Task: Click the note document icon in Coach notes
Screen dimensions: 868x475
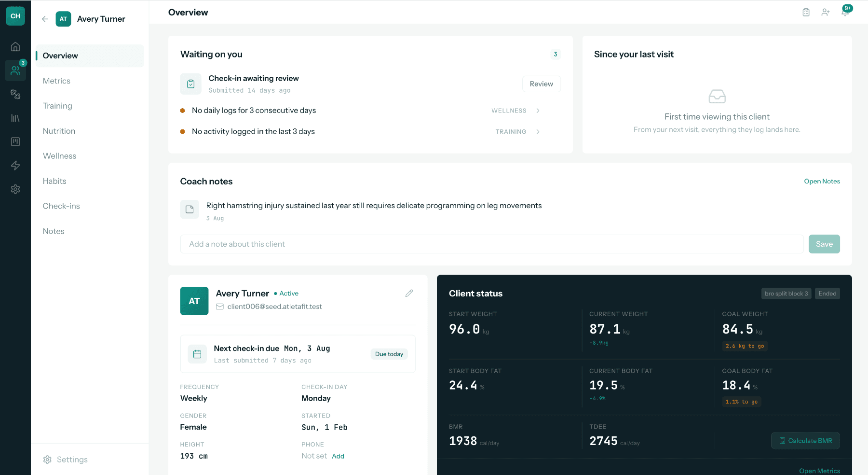Action: (190, 210)
